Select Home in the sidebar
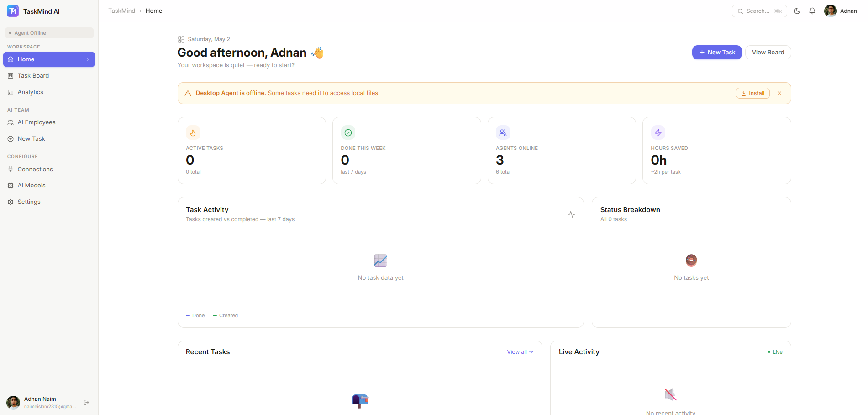 tap(49, 59)
